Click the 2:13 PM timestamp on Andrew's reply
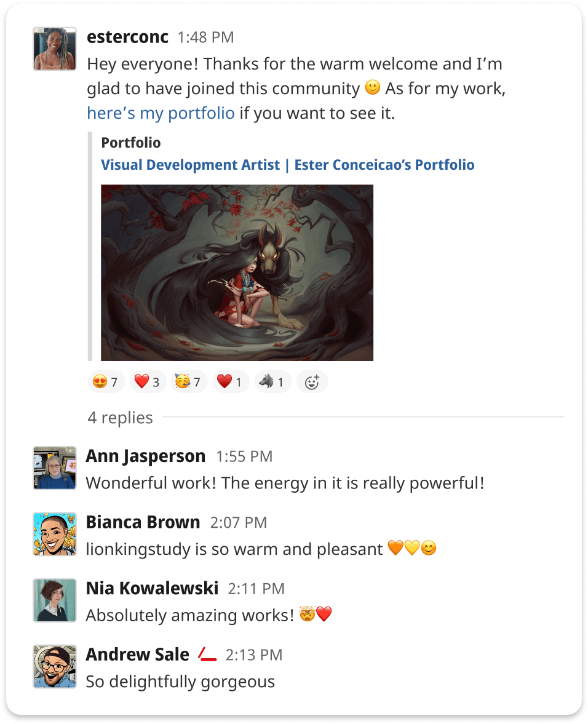The image size is (588, 724). click(x=254, y=654)
